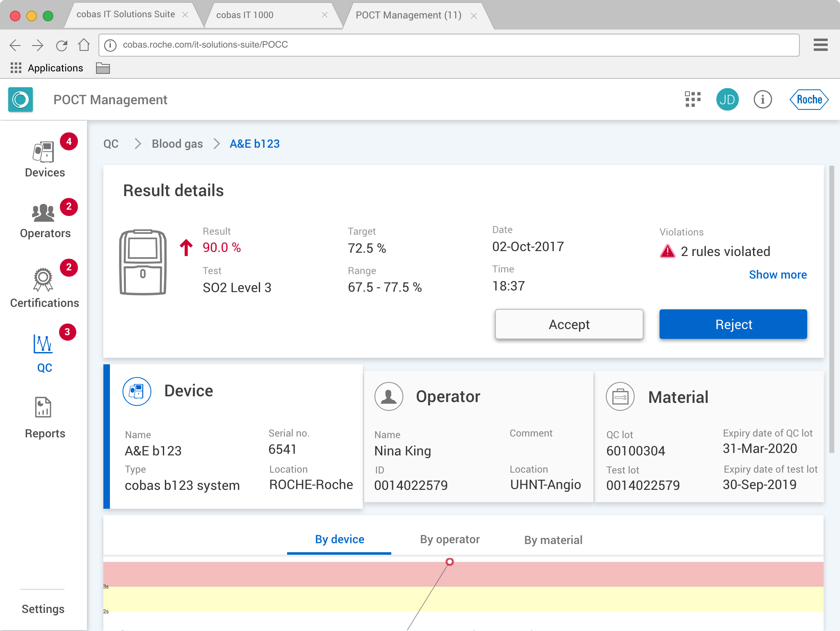Expand violations with Show more
The image size is (840, 631).
click(777, 274)
